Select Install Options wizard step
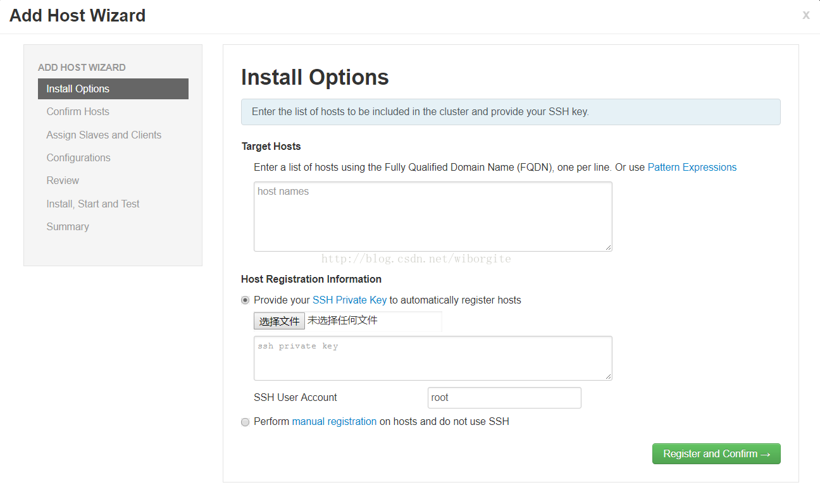Screen dimensions: 820x504 113,89
